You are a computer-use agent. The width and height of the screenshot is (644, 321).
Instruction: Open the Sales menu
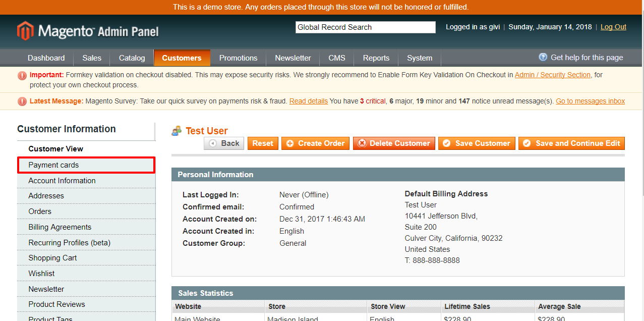point(92,58)
